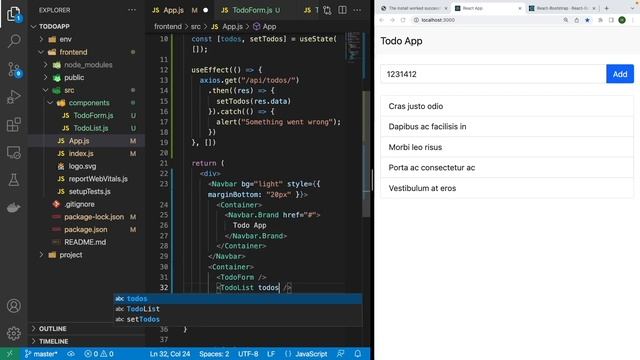640x360 pixels.
Task: Switch to the React App browser tab
Action: [488, 8]
